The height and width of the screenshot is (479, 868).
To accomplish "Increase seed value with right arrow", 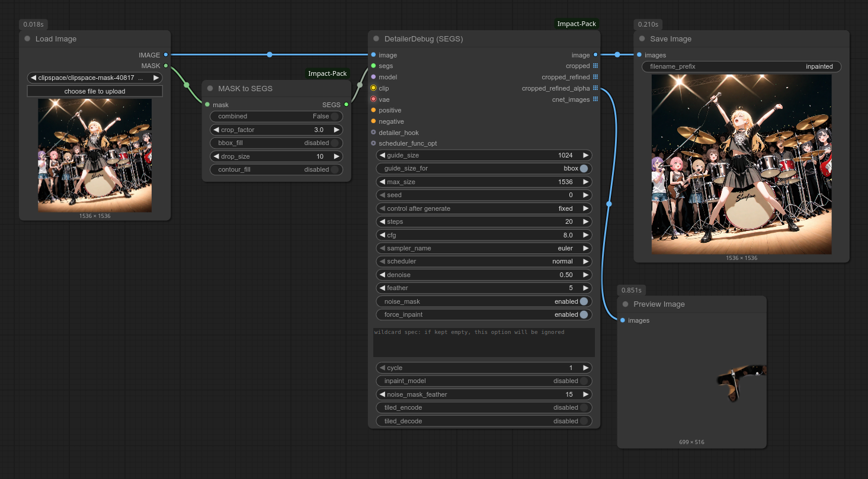I will (585, 195).
